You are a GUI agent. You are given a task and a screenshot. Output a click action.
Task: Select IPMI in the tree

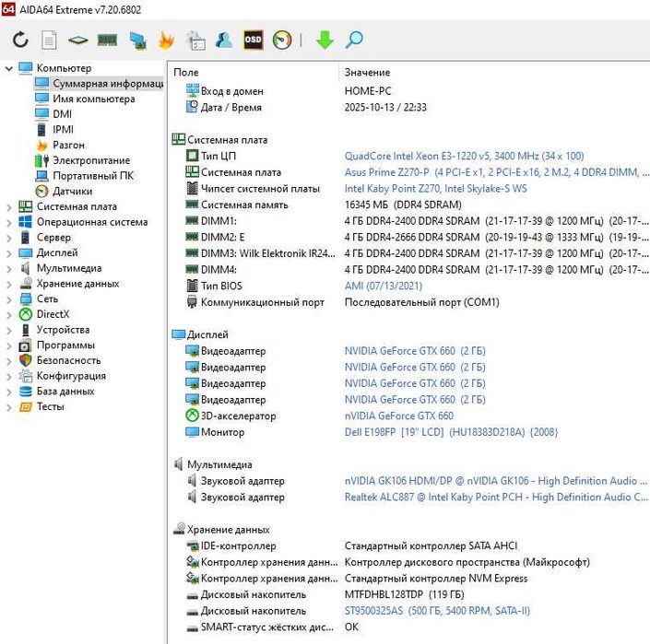[63, 130]
